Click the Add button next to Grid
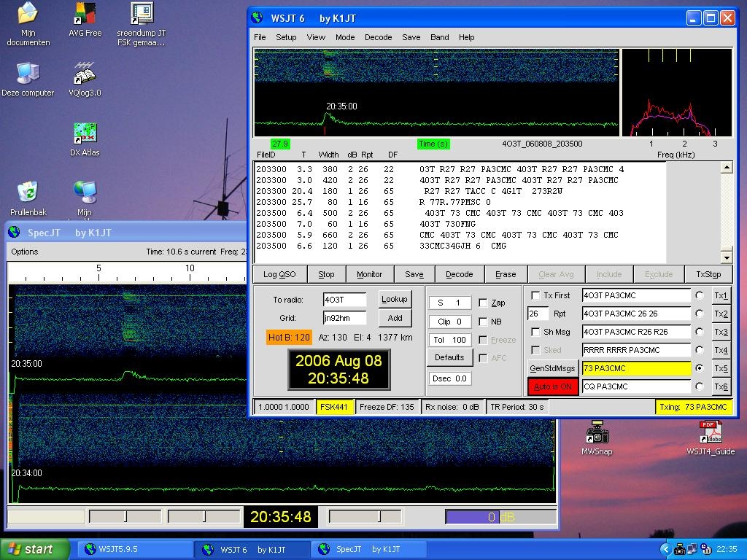The height and width of the screenshot is (560, 747). tap(395, 318)
